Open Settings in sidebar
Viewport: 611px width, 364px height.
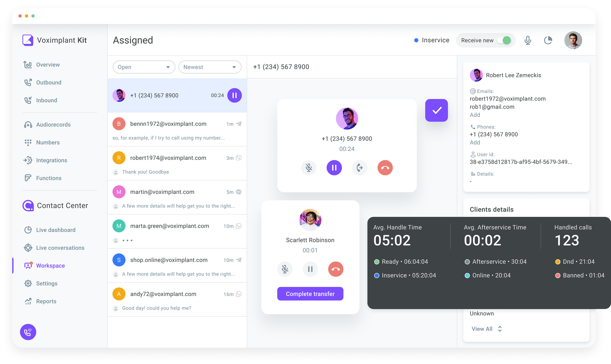(x=41, y=284)
